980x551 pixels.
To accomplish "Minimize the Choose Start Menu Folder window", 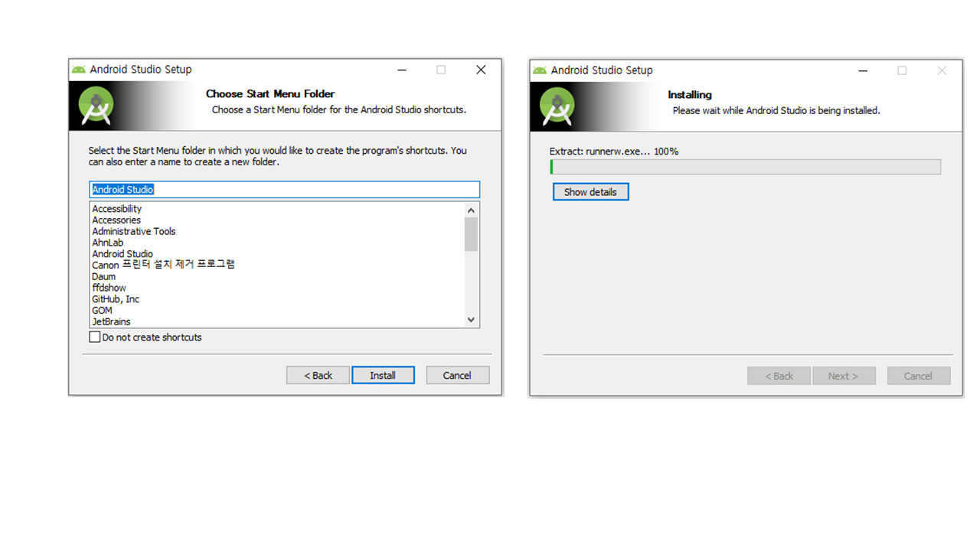I will coord(402,70).
